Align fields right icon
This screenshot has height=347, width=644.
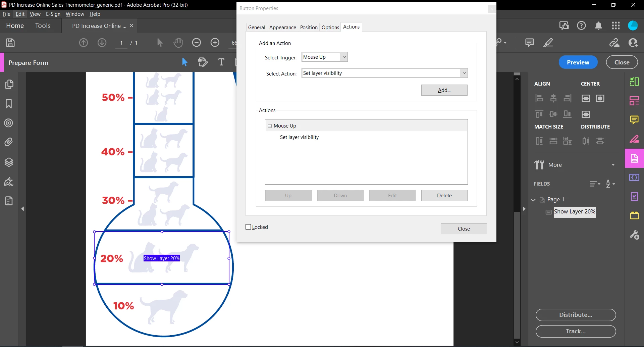568,98
